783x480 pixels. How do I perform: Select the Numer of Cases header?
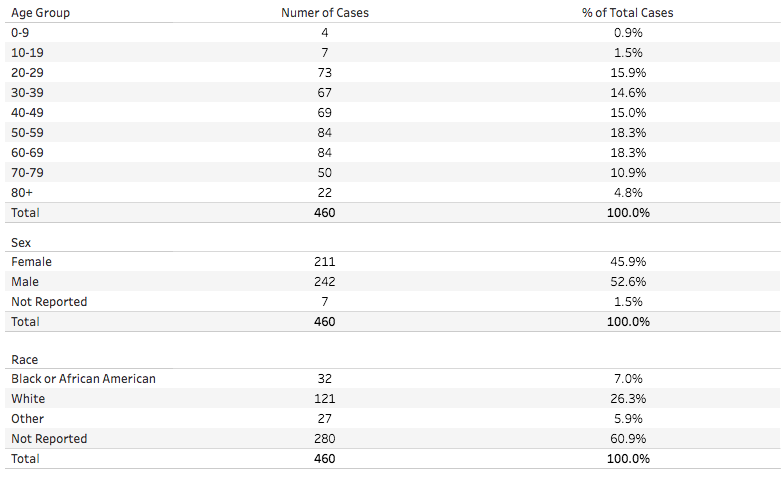pyautogui.click(x=325, y=13)
